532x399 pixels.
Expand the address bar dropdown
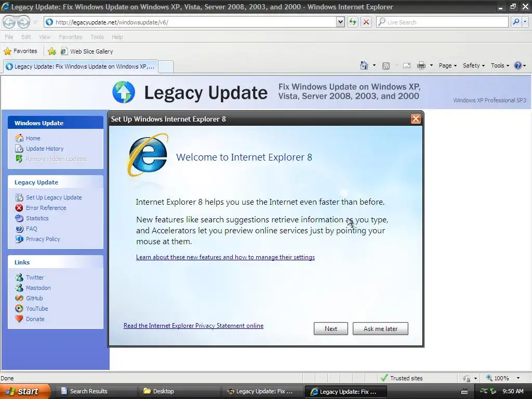click(x=340, y=22)
